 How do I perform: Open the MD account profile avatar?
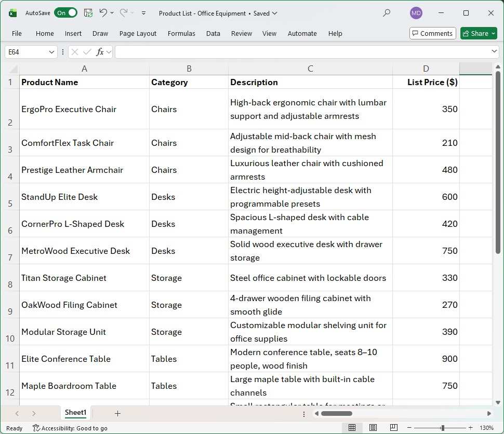416,13
